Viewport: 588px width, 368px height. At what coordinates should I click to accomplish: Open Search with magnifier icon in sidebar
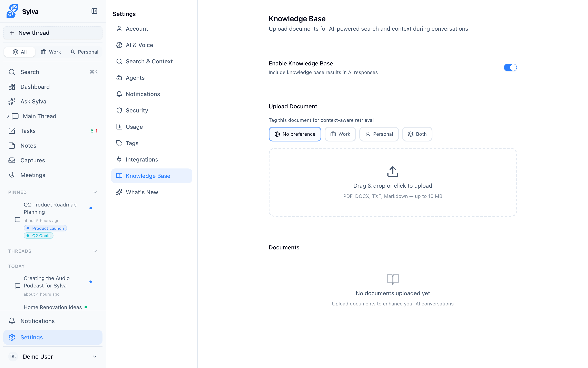coord(12,72)
